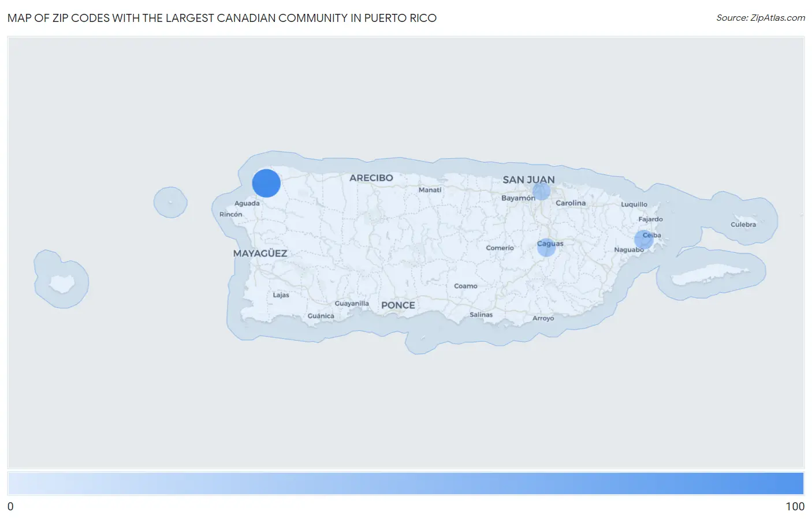Click the Guánica map label
Image resolution: width=812 pixels, height=519 pixels.
[321, 316]
